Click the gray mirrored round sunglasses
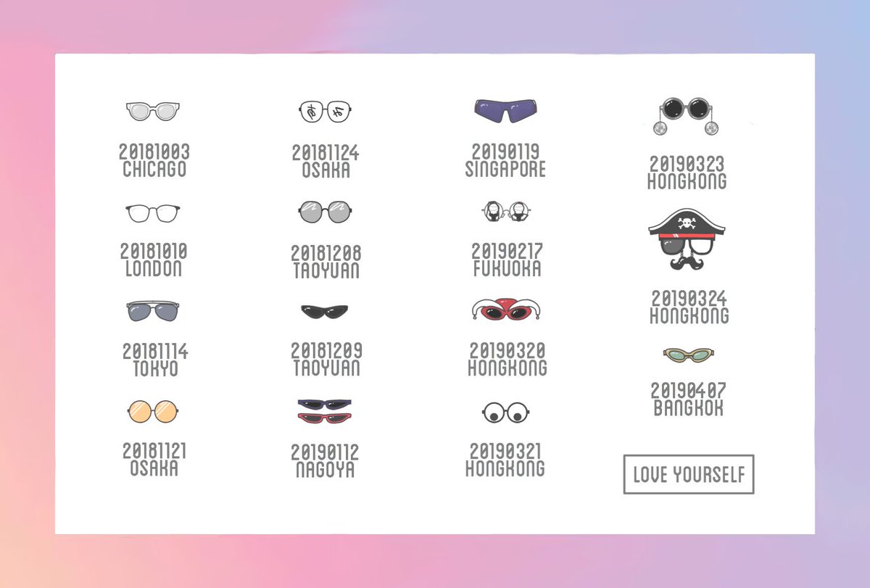 coord(324,212)
